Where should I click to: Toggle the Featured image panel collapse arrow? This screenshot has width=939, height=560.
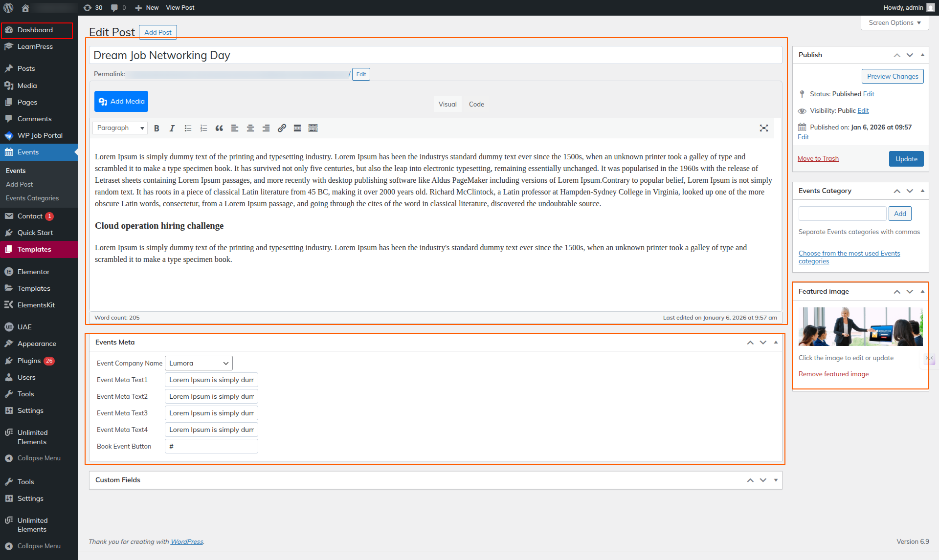[922, 291]
